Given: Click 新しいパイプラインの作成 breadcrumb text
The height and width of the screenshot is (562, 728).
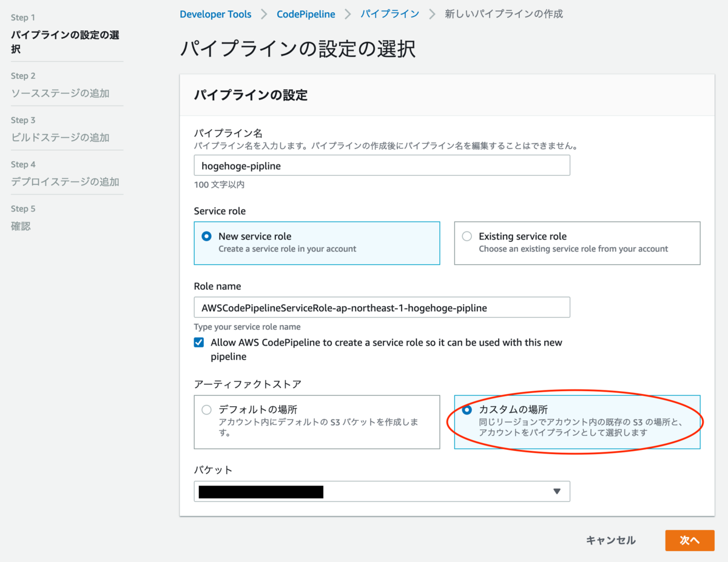Looking at the screenshot, I should [504, 14].
